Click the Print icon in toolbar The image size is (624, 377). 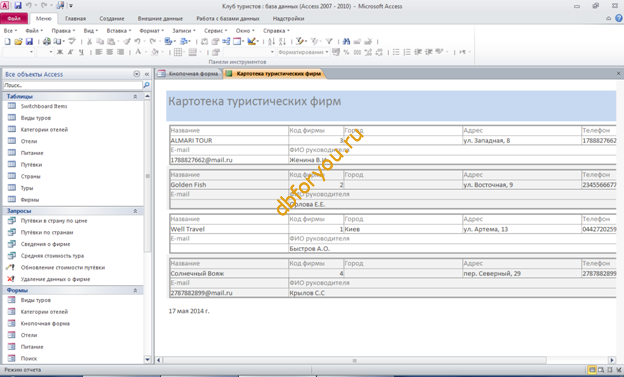(47, 41)
